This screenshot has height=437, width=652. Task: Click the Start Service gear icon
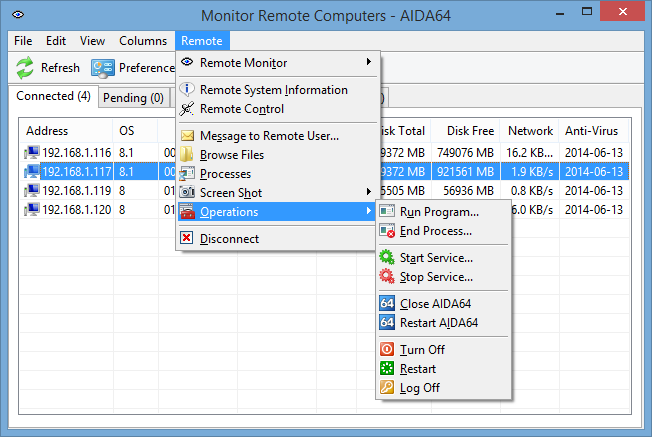(x=388, y=258)
